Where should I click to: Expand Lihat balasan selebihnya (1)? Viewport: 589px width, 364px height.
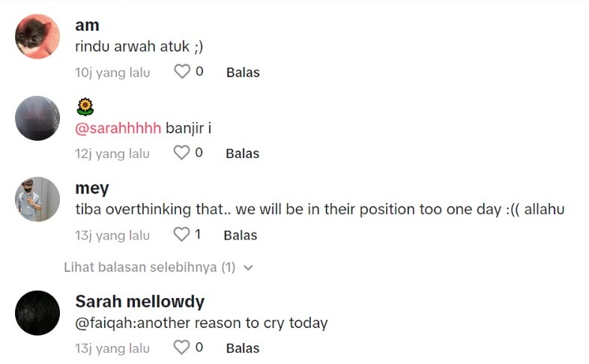click(150, 267)
